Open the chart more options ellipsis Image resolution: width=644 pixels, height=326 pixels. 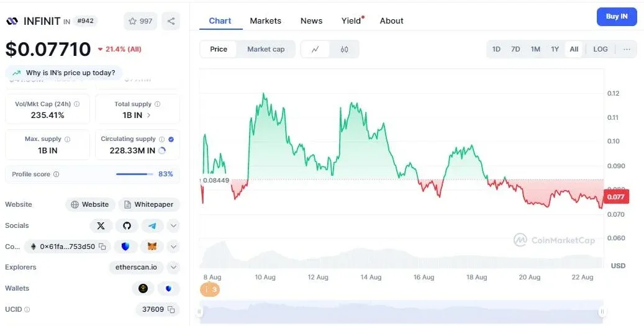(627, 49)
